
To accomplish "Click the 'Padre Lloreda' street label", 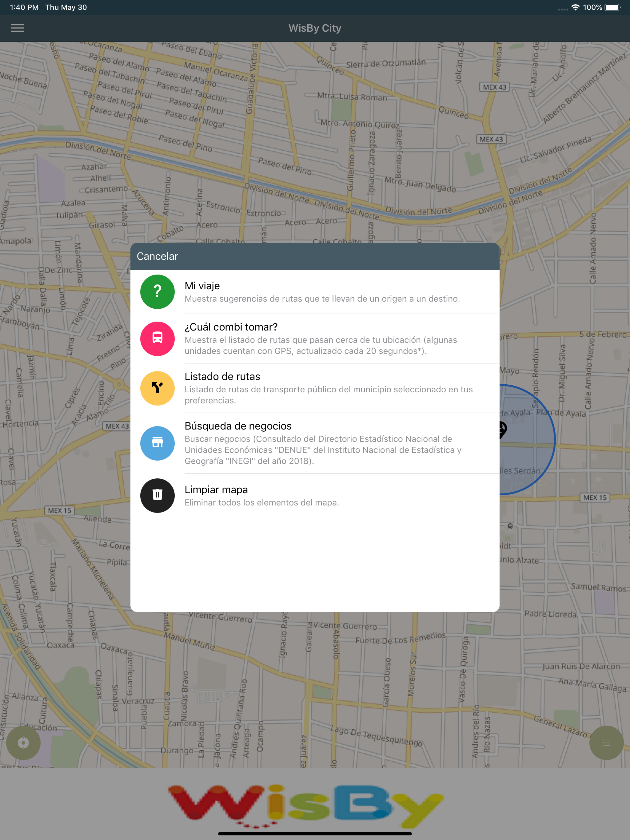I will 550,614.
